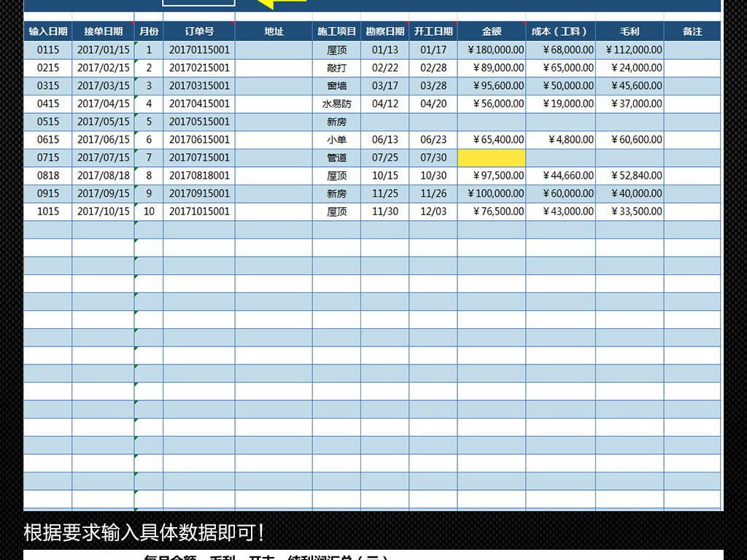Select the cost cell ￥19,000.00

pyautogui.click(x=561, y=104)
